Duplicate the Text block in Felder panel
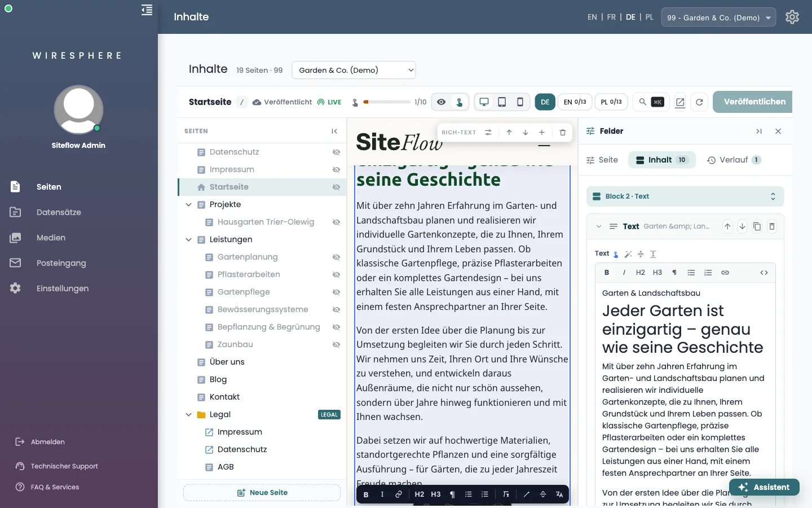The width and height of the screenshot is (812, 508). (757, 226)
